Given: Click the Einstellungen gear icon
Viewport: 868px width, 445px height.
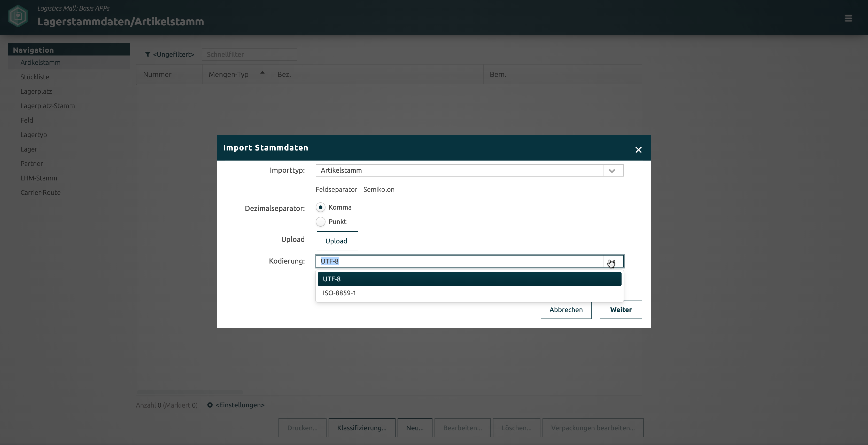Looking at the screenshot, I should 210,405.
